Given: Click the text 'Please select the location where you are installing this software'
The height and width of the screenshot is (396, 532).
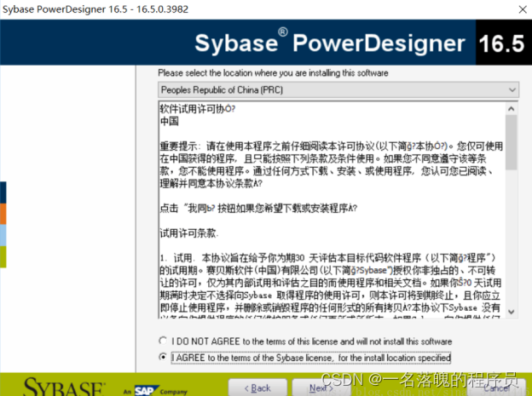Looking at the screenshot, I should tap(273, 73).
